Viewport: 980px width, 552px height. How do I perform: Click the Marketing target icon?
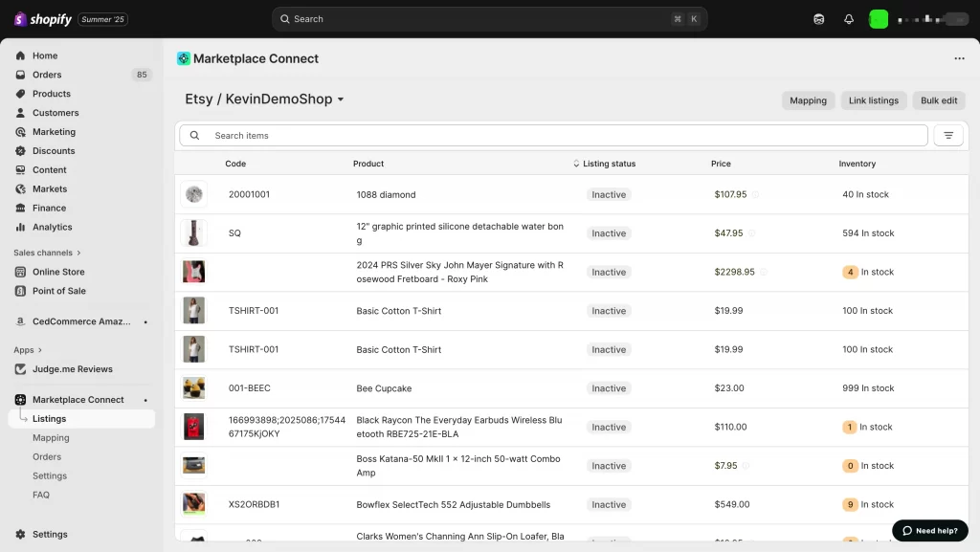(x=21, y=132)
